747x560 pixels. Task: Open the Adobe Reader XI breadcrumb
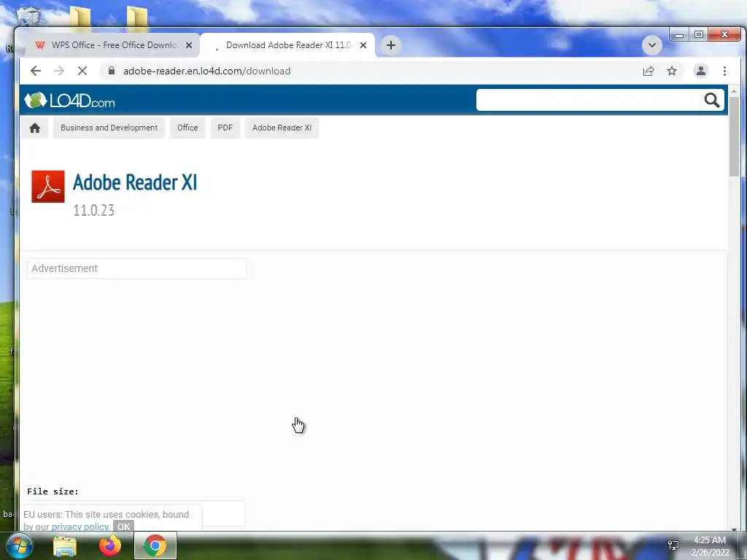pos(282,128)
